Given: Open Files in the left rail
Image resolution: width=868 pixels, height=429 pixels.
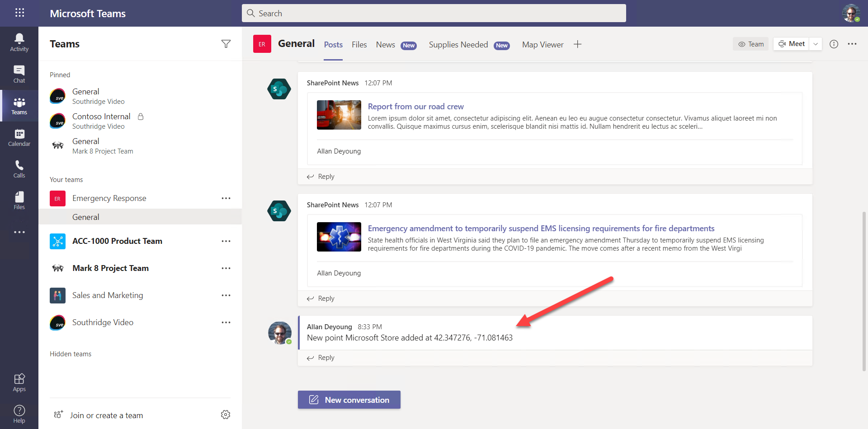Looking at the screenshot, I should pos(19,201).
